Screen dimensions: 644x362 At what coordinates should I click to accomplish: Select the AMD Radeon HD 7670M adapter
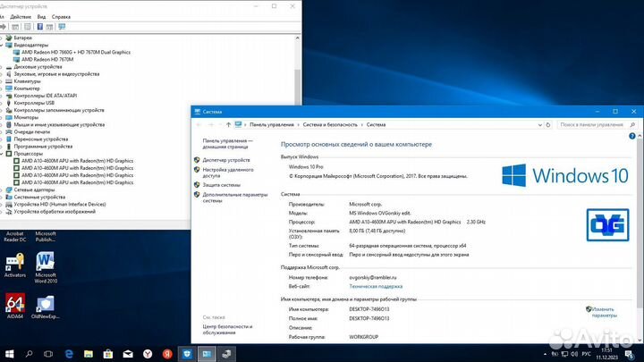(47, 60)
